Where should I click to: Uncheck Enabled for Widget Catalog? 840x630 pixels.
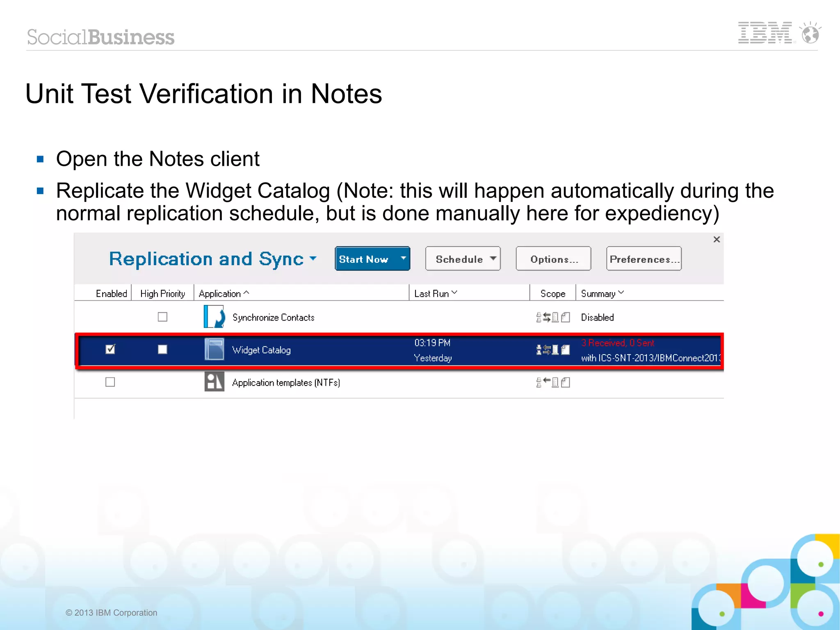tap(110, 349)
